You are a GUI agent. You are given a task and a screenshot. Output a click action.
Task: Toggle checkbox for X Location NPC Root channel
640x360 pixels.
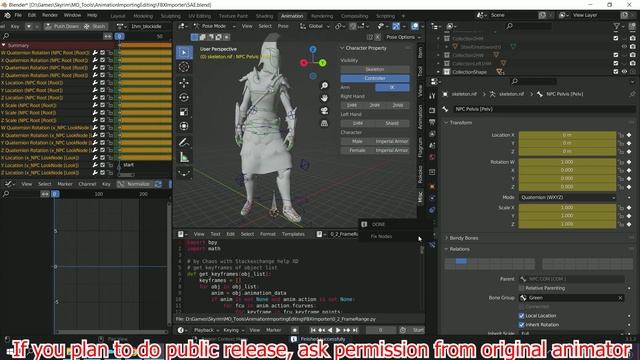[x=102, y=83]
